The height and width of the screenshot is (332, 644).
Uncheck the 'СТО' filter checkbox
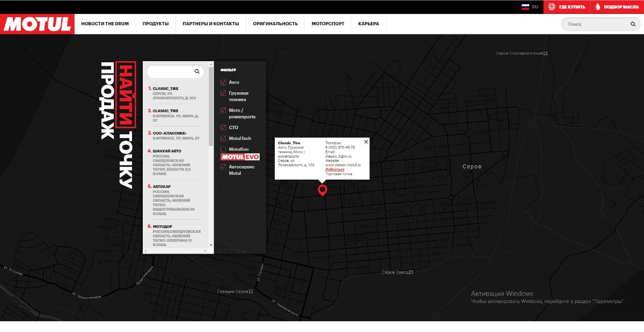pos(223,128)
